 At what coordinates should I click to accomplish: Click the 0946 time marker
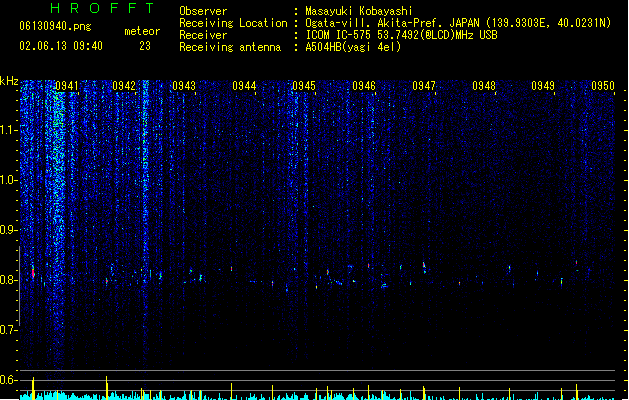pos(364,86)
